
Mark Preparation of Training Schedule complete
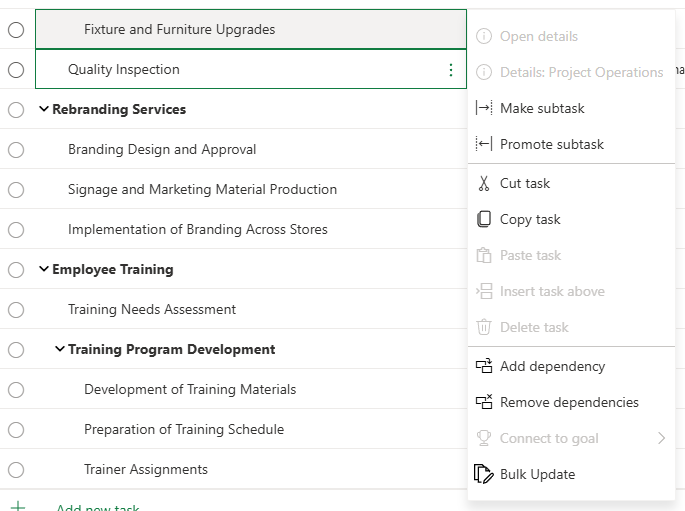tap(16, 430)
